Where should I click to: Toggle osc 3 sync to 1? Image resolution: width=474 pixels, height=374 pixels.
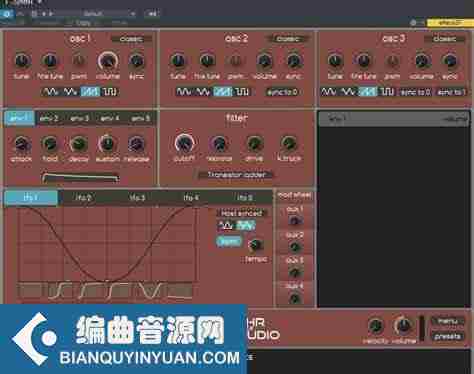tap(451, 92)
